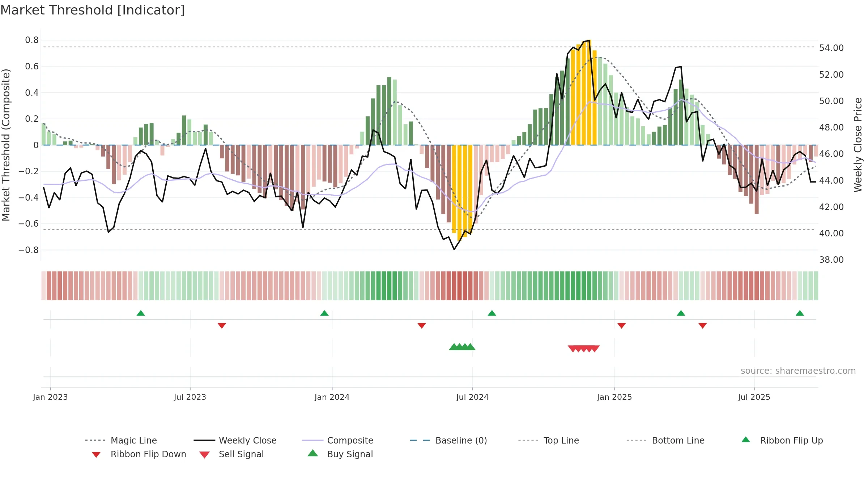Click the ribbon flip down marker before Jul 2024

click(x=422, y=326)
